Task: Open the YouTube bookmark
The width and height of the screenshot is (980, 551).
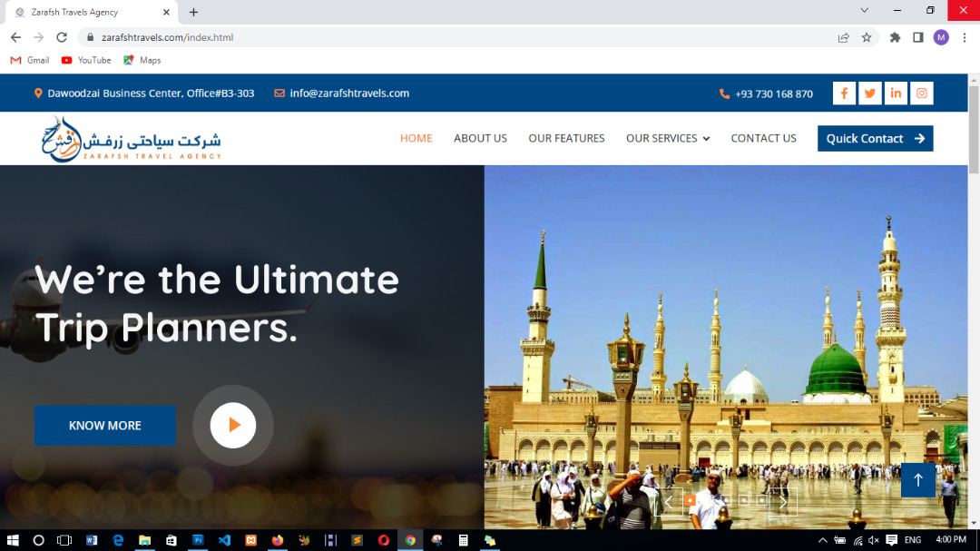Action: (86, 60)
